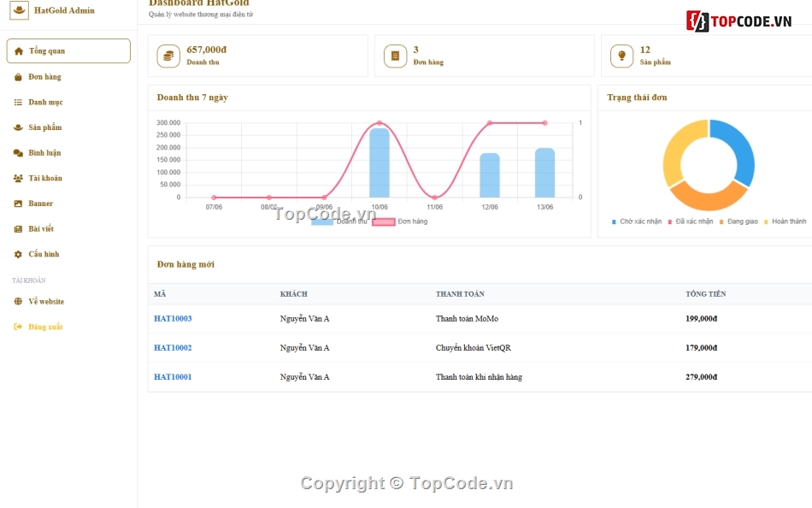
Task: Toggle the Đang giao legend item
Action: pos(738,222)
